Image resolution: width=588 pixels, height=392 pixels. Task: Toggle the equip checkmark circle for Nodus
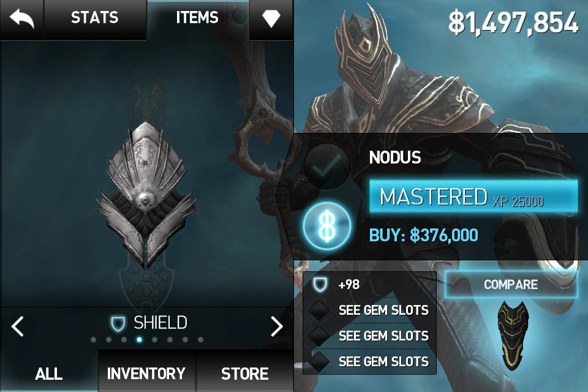327,166
